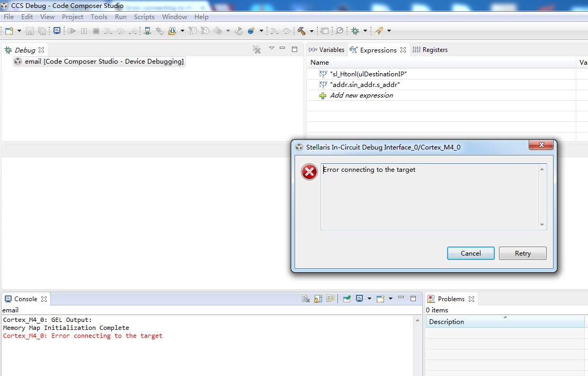Click the Restart toolbar icon

tap(205, 31)
